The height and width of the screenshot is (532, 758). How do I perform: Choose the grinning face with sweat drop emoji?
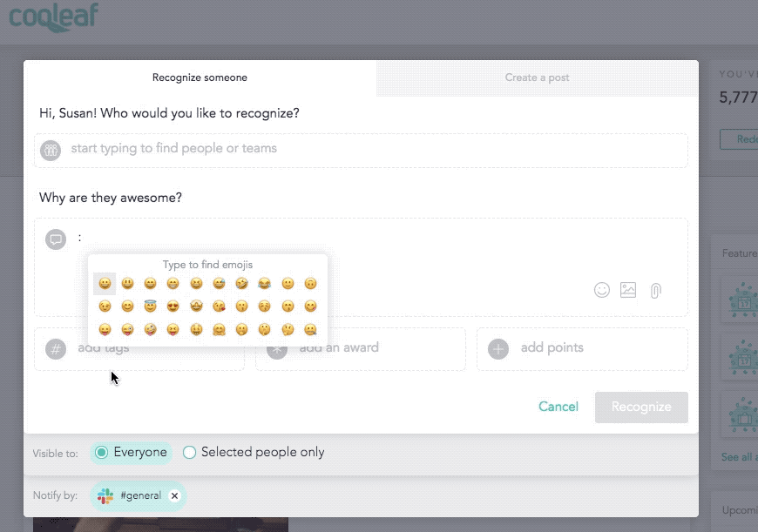click(x=219, y=284)
